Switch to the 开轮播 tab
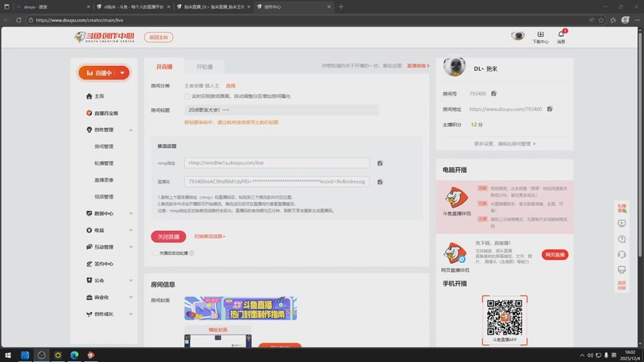Screen dimensions: 644x362 pyautogui.click(x=204, y=67)
